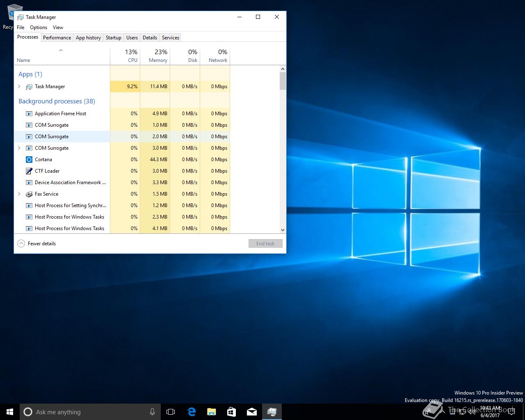Click the volume icon in system tray

(x=472, y=412)
